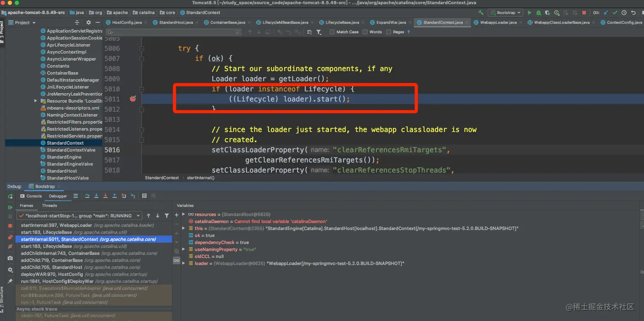Expand the loader variable
Image resolution: width=644 pixels, height=321 pixels.
184,264
